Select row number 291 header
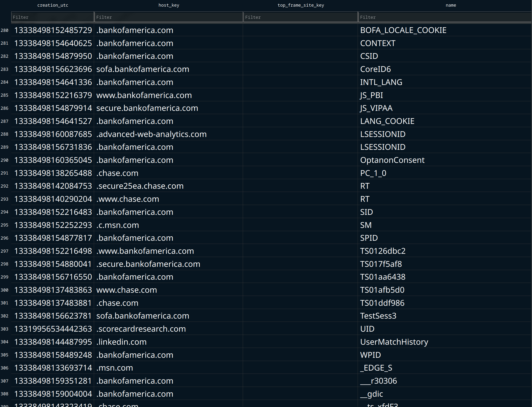The height and width of the screenshot is (407, 532). click(5, 173)
